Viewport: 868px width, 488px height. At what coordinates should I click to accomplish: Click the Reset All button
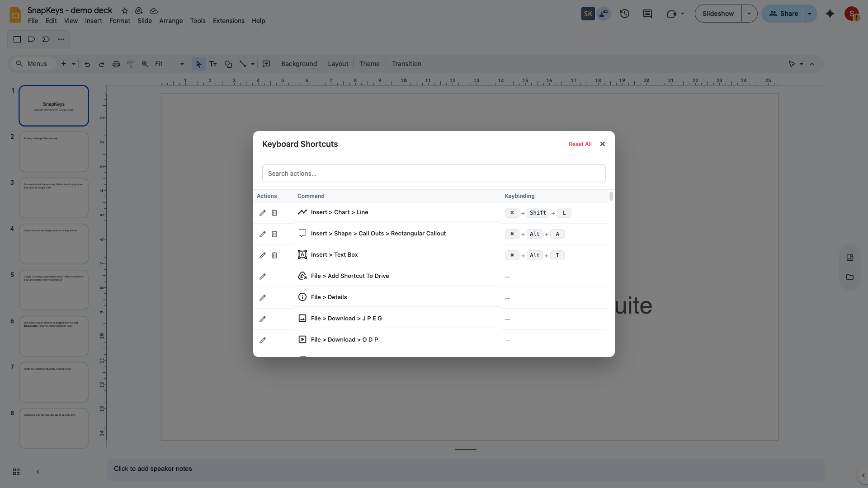click(580, 144)
